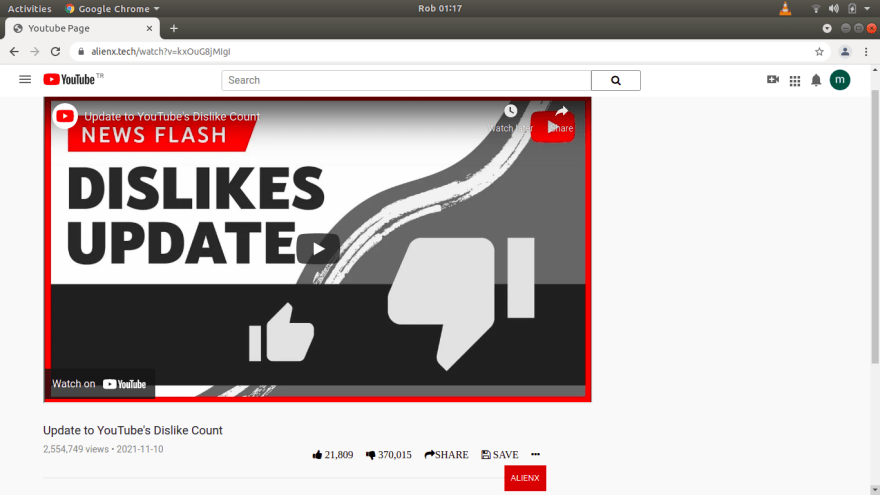Click the SAVE button below video
Image resolution: width=880 pixels, height=495 pixels.
click(x=500, y=455)
